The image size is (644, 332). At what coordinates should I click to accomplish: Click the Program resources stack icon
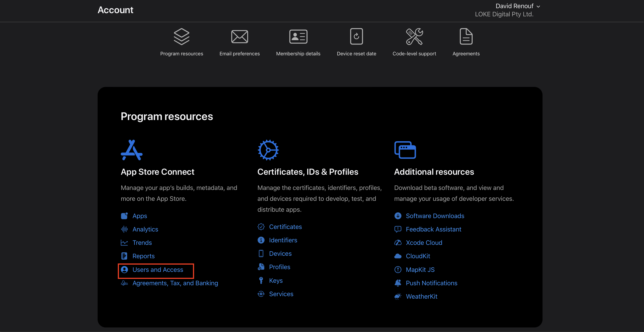[182, 37]
